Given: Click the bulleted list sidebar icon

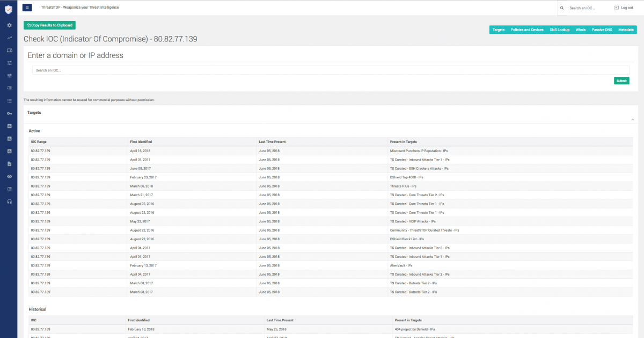Looking at the screenshot, I should click(9, 100).
